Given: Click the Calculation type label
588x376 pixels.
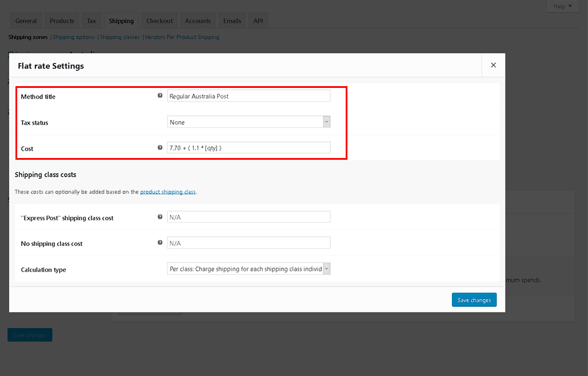Looking at the screenshot, I should pyautogui.click(x=43, y=270).
